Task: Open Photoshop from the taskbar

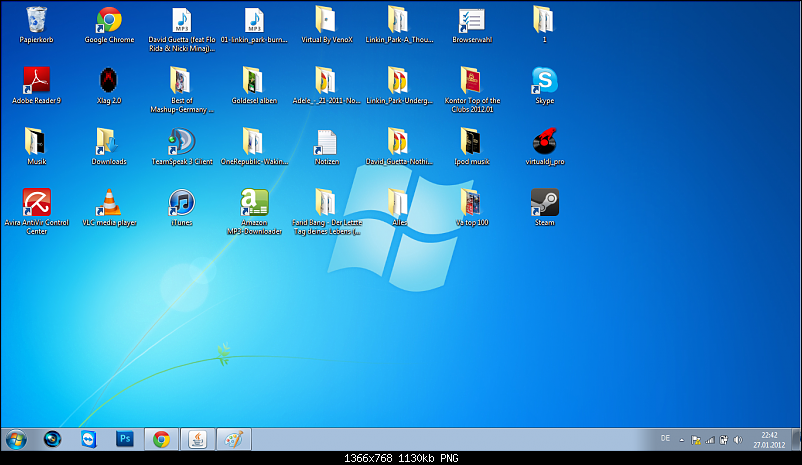Action: 125,439
